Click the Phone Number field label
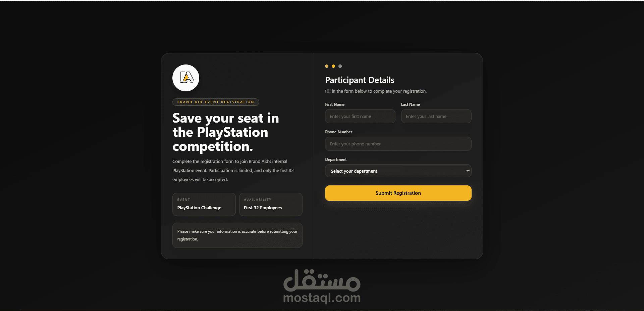Viewport: 644px width, 311px height. [338, 132]
